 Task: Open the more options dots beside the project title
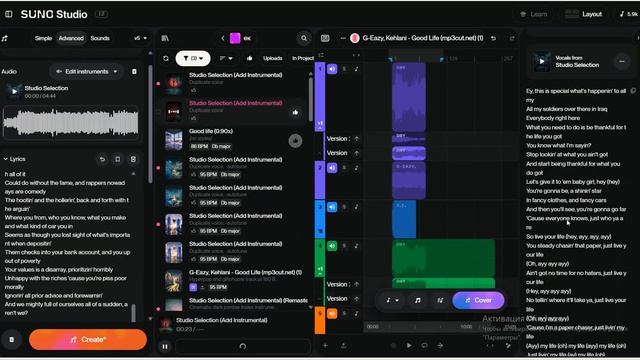[x=343, y=38]
